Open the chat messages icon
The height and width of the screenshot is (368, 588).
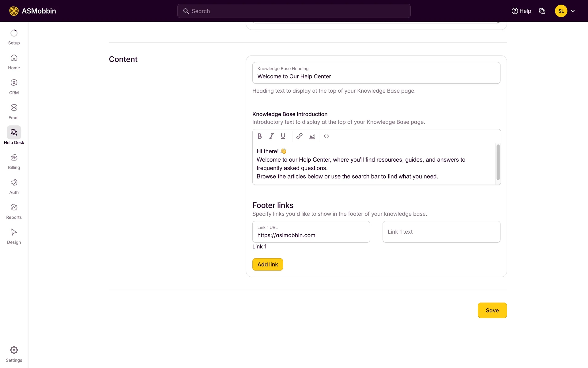[542, 11]
